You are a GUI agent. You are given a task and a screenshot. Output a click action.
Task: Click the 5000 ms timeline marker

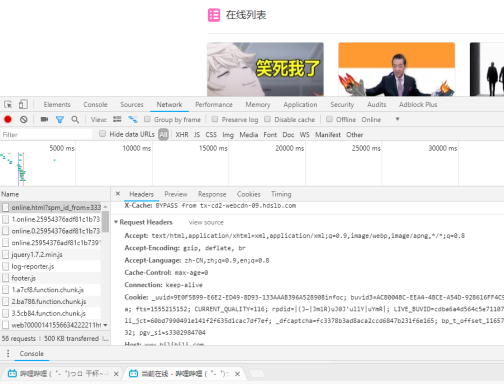[62, 148]
